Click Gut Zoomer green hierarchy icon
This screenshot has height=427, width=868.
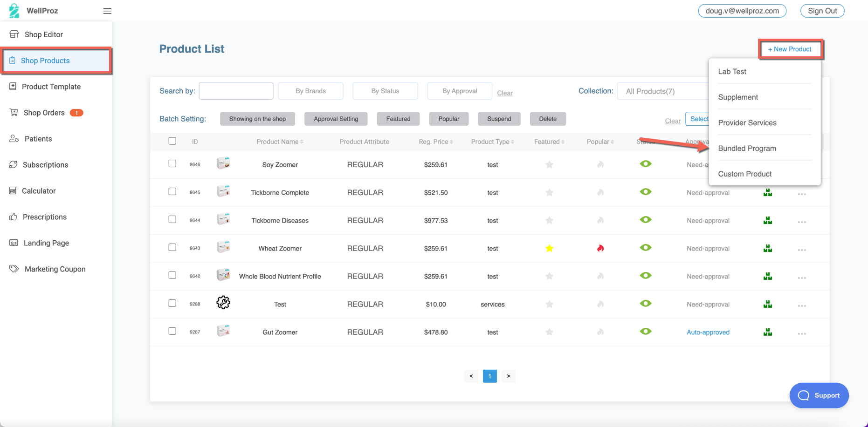point(768,332)
